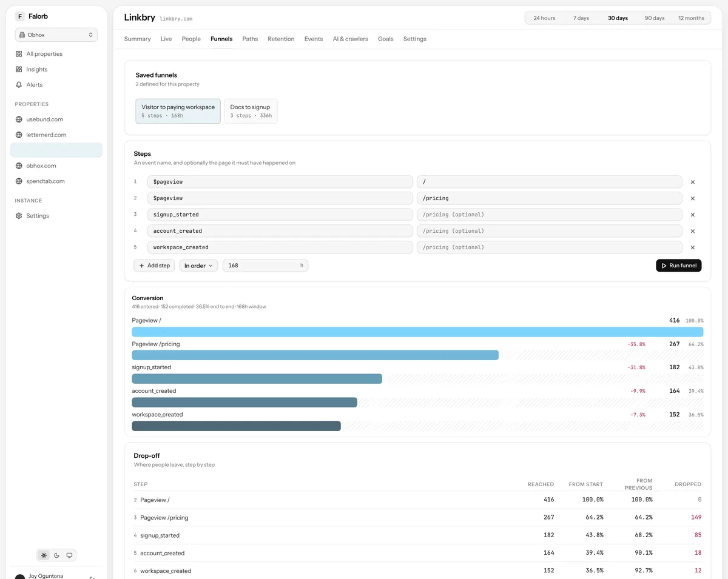This screenshot has height=579, width=728.
Task: Click the "FROM START" column header
Action: click(586, 484)
